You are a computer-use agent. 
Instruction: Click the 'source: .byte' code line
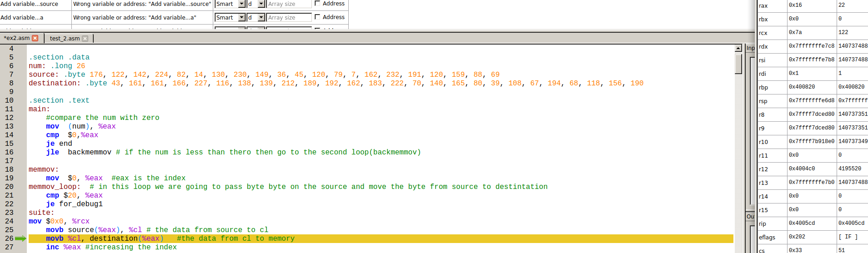click(x=264, y=74)
